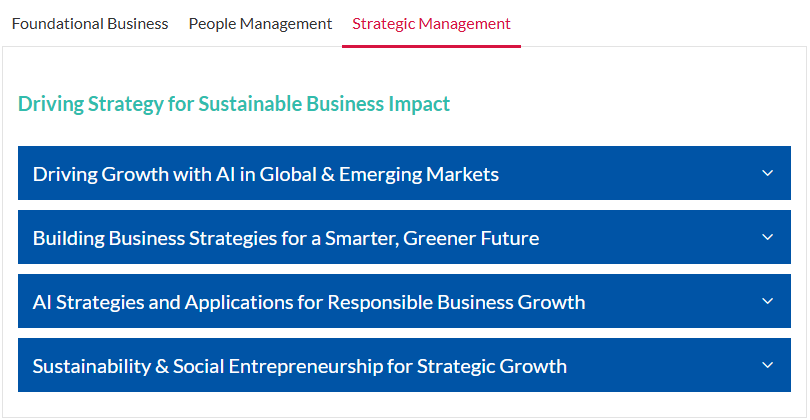Image resolution: width=810 pixels, height=420 pixels.
Task: Click chevron icon on Driving Growth with AI row
Action: pyautogui.click(x=768, y=173)
